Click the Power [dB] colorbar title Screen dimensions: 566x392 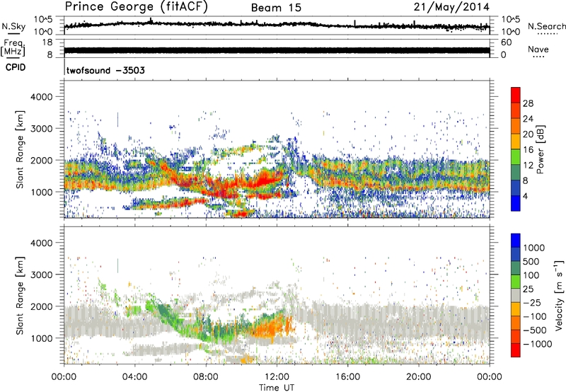click(x=541, y=149)
